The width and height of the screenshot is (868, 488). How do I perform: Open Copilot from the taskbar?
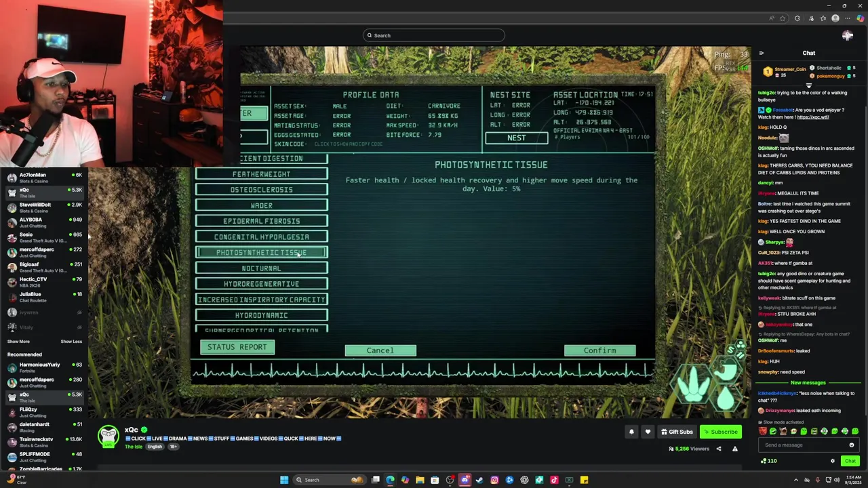405,480
